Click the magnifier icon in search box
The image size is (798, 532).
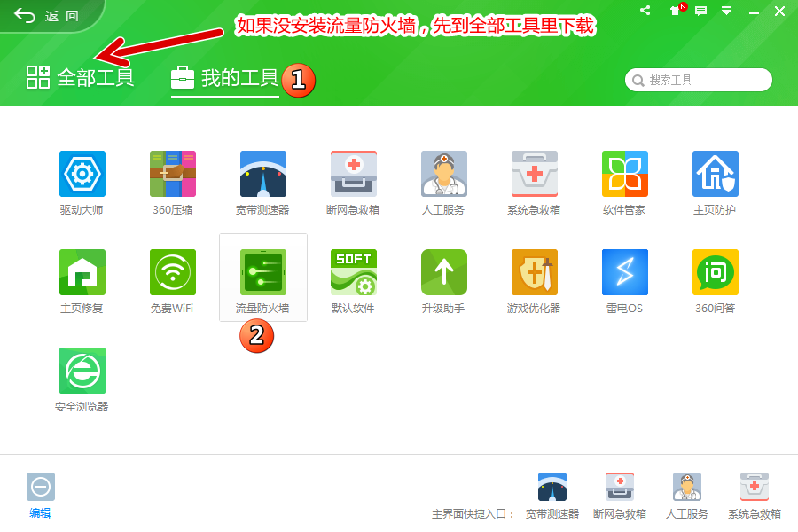pyautogui.click(x=638, y=81)
